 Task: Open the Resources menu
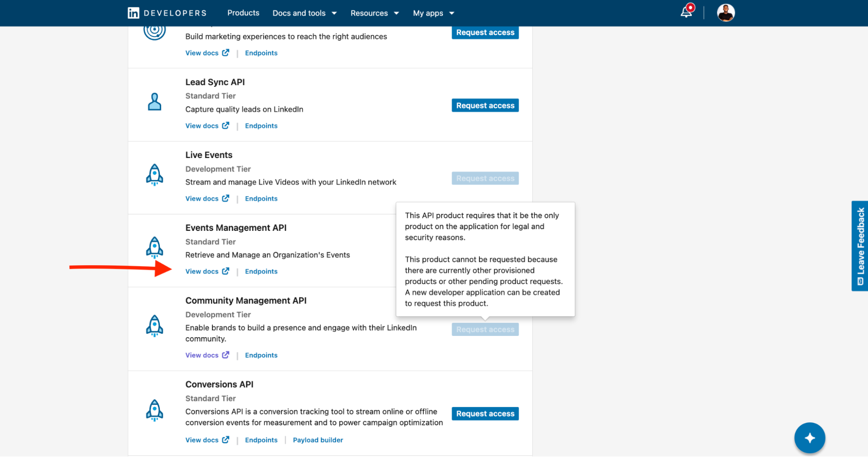(x=375, y=13)
